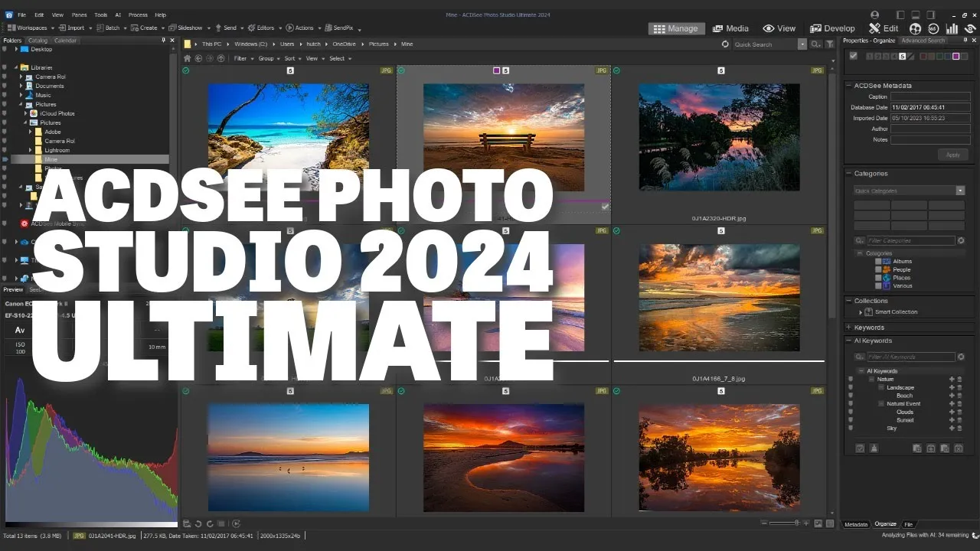Switch to the Catalog tab
Screen dimensions: 980x551
click(x=38, y=41)
